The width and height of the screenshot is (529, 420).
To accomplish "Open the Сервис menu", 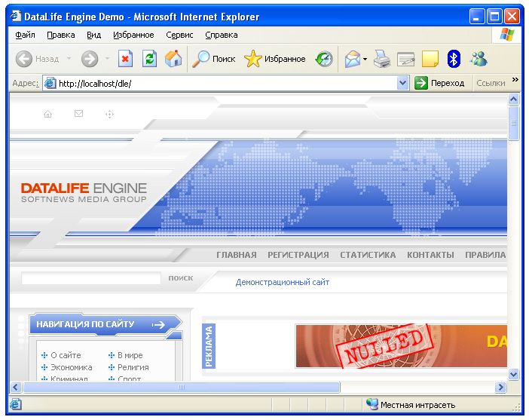I will [x=179, y=35].
